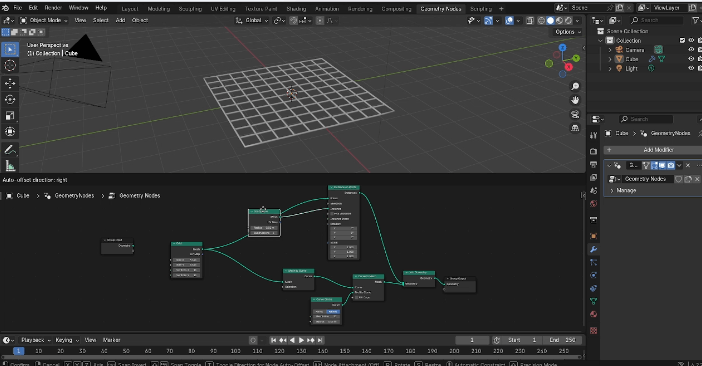Image resolution: width=702 pixels, height=366 pixels.
Task: Switch to solid viewport shading
Action: tap(550, 21)
